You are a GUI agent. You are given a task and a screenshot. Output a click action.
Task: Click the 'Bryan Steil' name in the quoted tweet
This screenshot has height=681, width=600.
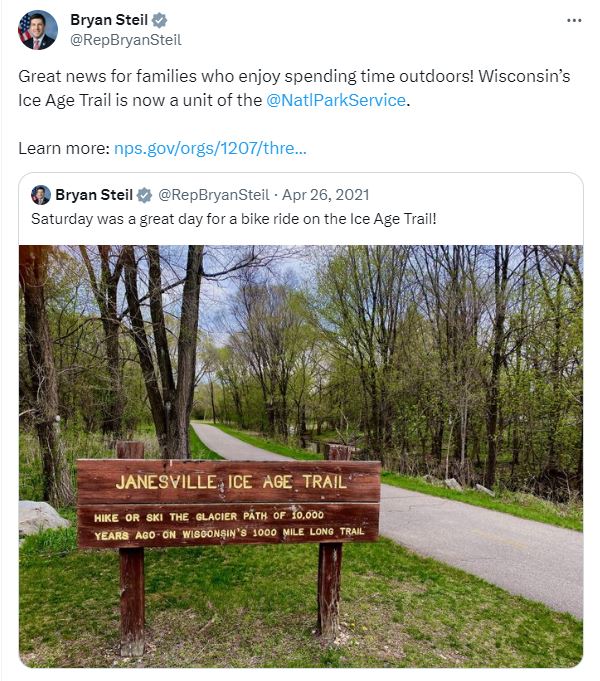point(94,194)
